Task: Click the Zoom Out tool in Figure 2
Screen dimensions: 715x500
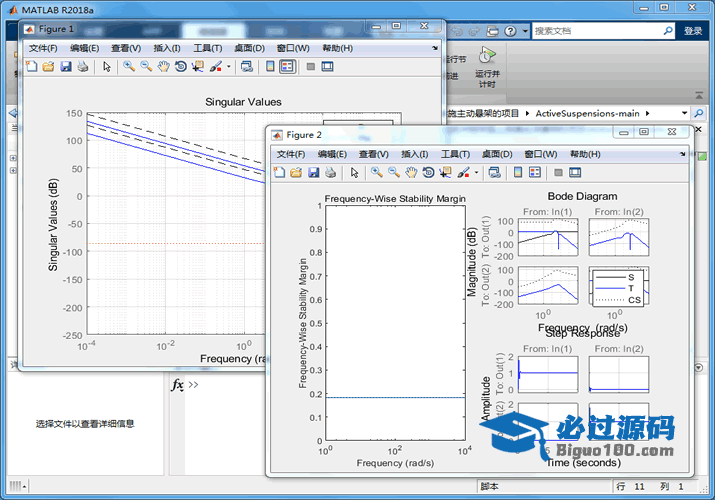Action: [393, 173]
